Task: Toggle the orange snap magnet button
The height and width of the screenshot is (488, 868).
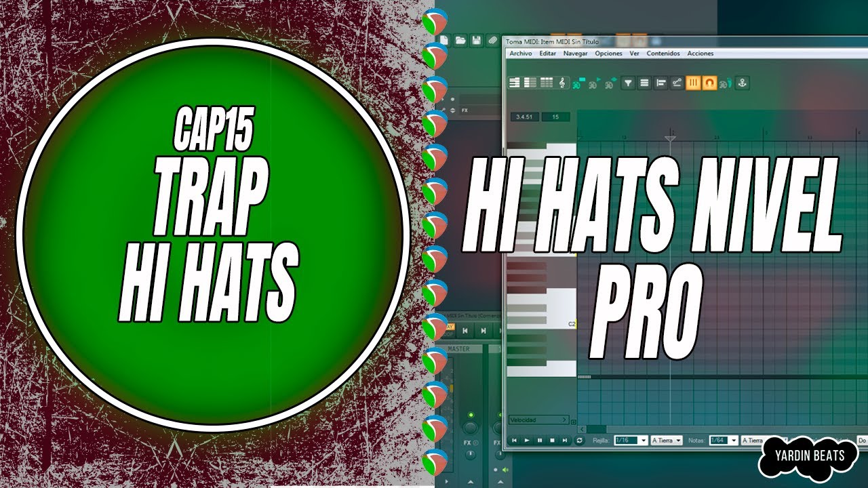Action: [709, 83]
